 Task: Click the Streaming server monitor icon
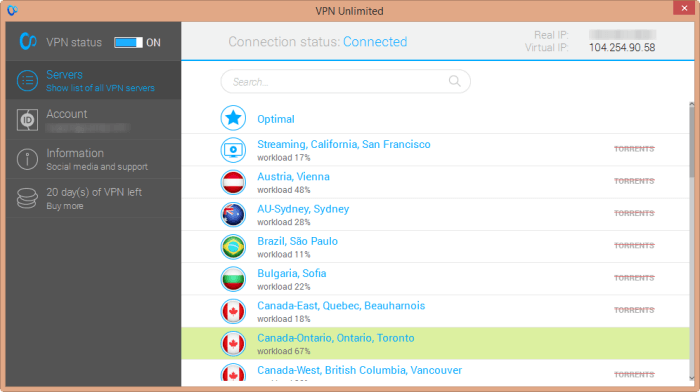(233, 150)
